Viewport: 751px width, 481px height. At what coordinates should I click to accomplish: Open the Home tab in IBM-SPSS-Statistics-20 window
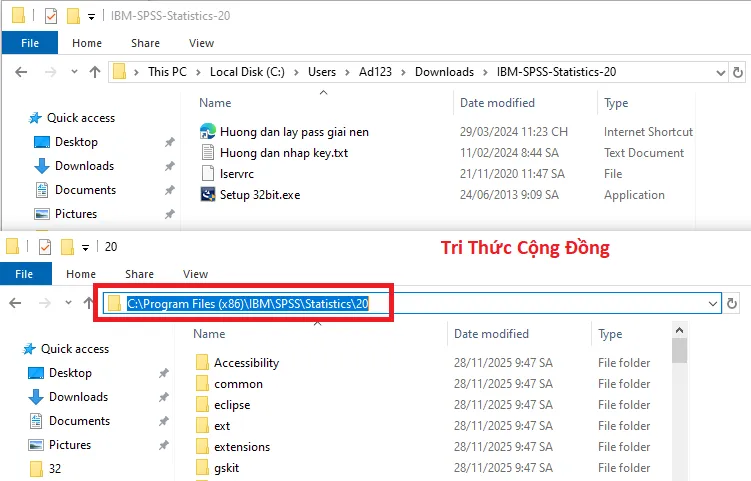click(87, 43)
